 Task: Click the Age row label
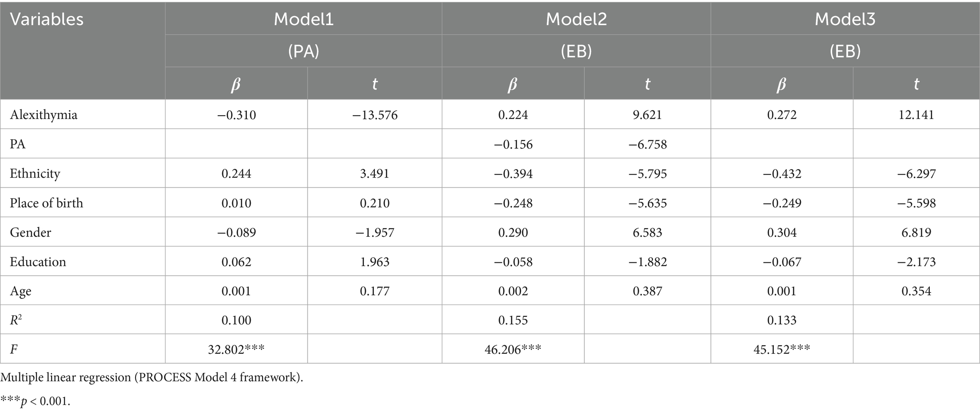(x=21, y=291)
